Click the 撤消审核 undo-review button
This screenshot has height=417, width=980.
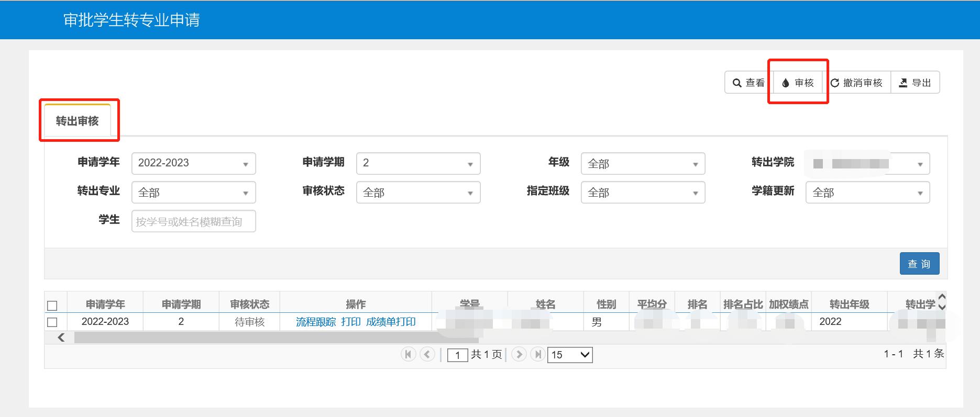[x=856, y=83]
